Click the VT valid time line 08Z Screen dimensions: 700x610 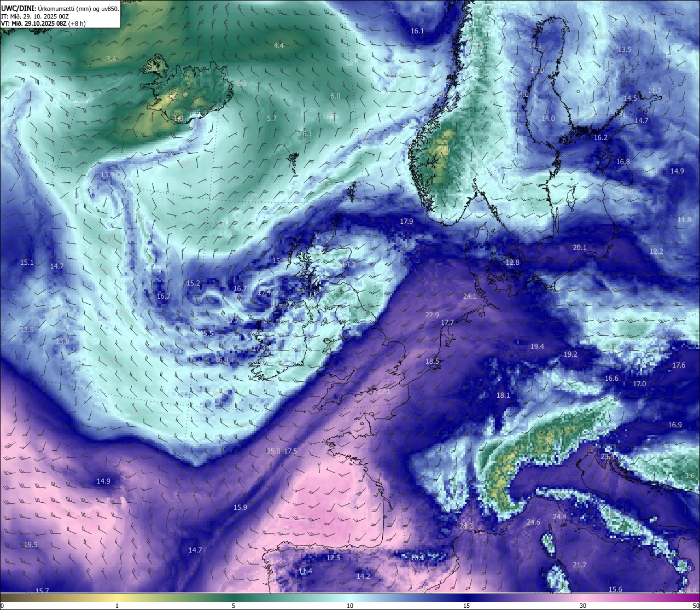pyautogui.click(x=43, y=24)
